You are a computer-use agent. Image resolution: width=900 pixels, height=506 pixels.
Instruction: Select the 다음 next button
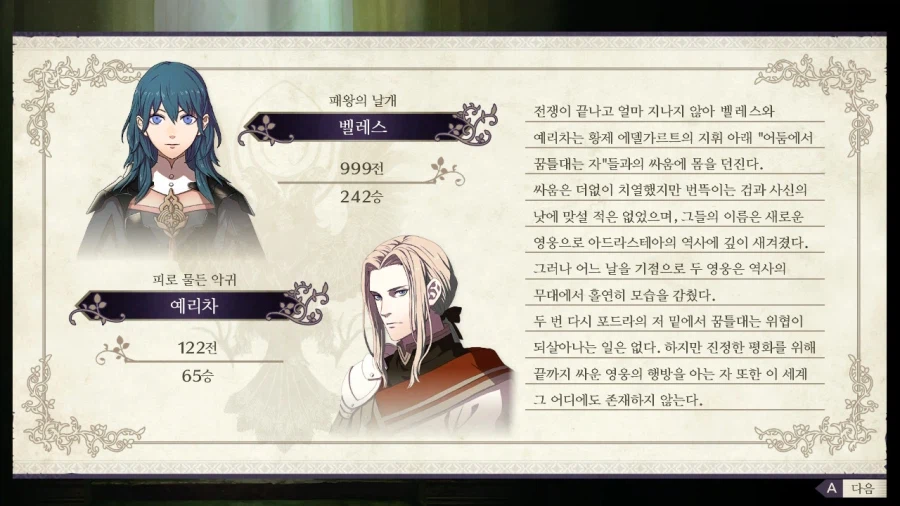(863, 489)
